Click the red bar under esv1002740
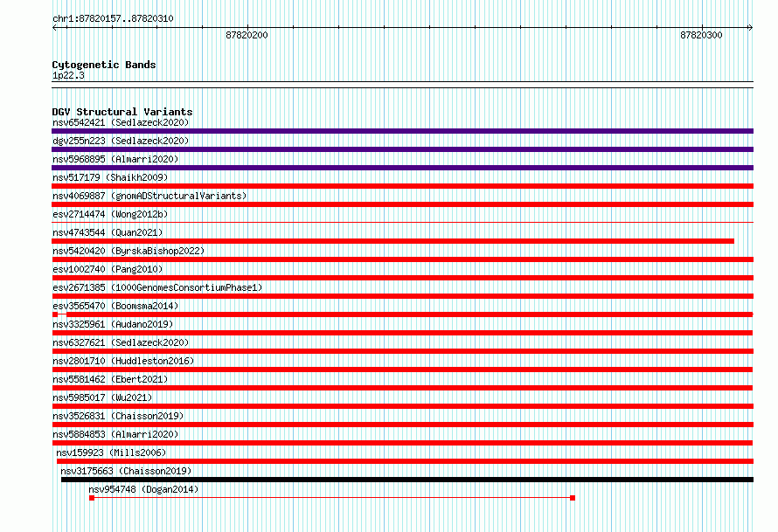 [402, 278]
